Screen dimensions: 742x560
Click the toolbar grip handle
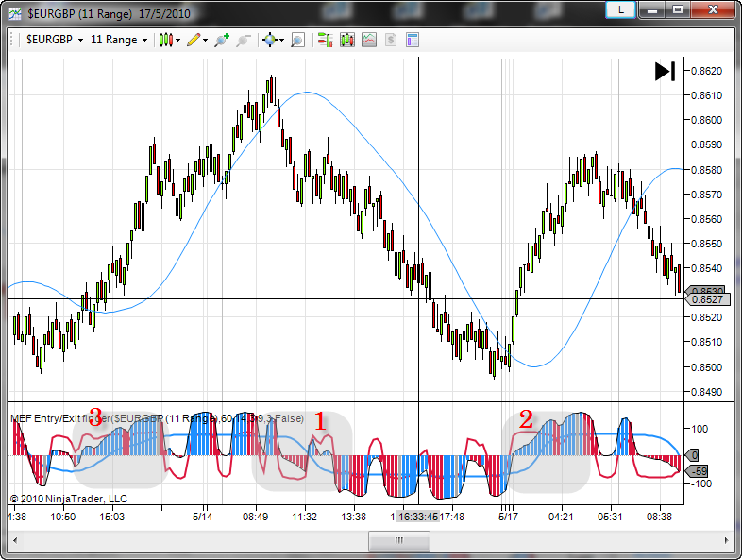[12, 40]
